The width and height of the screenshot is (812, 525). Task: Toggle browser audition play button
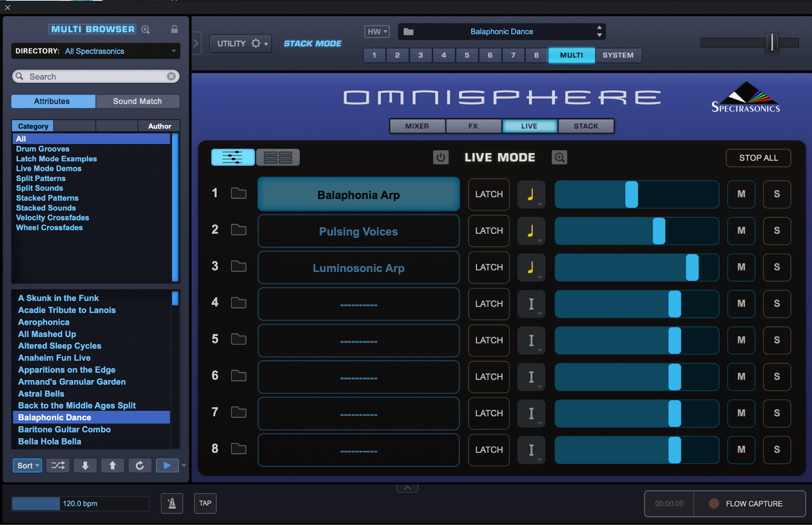[167, 465]
